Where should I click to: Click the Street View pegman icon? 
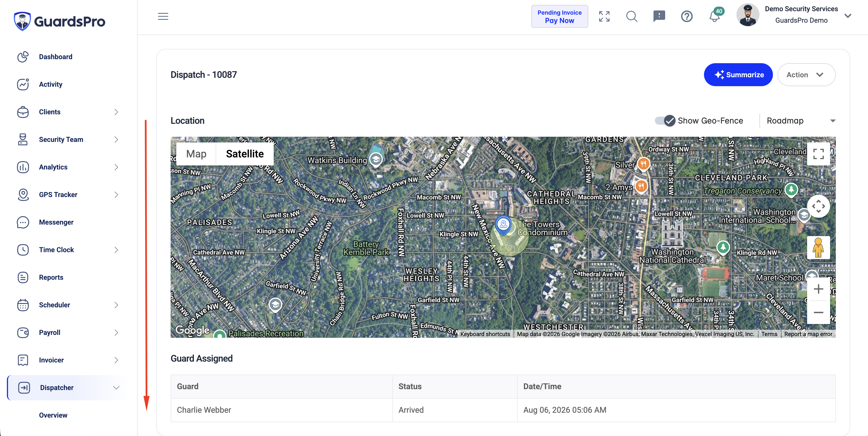click(819, 248)
